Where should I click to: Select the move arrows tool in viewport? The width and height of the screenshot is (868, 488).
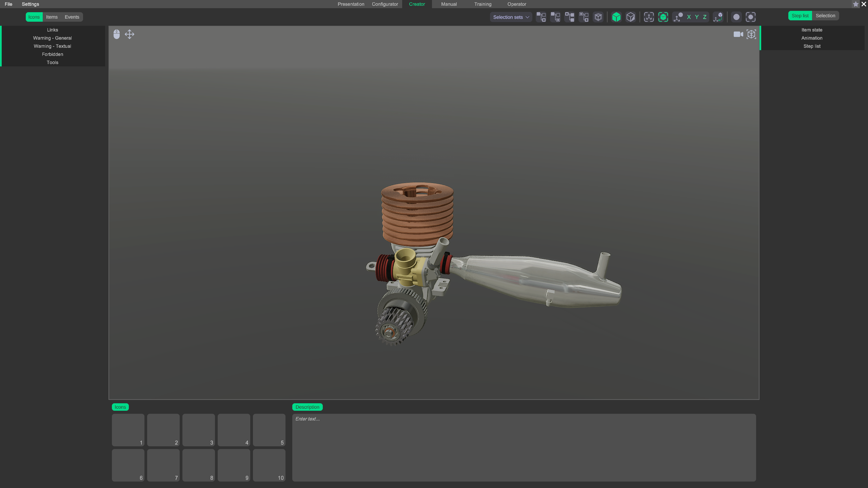[130, 34]
